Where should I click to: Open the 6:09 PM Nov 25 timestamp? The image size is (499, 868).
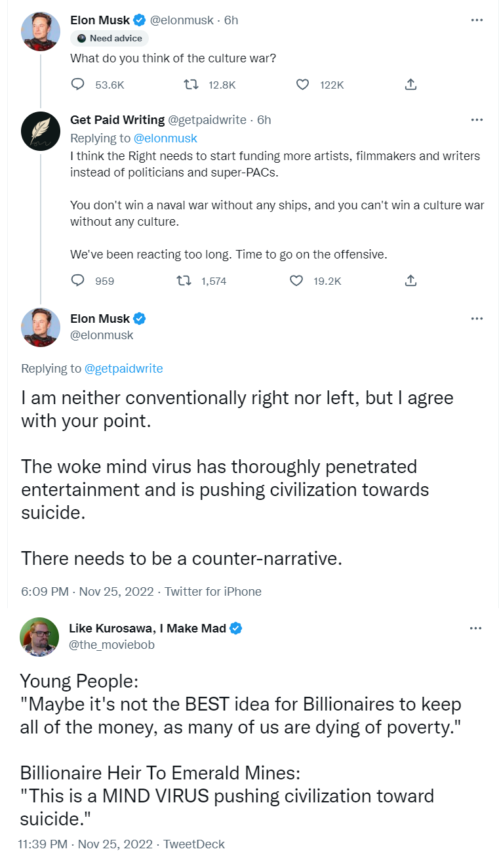point(87,592)
